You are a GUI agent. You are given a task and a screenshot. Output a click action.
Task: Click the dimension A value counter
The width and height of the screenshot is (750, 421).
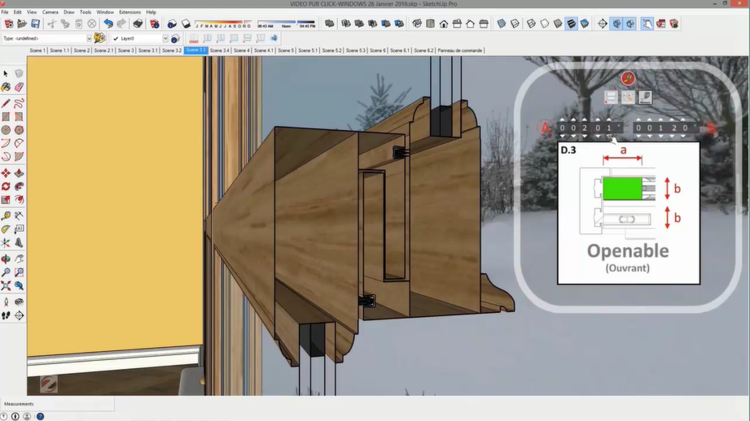tap(588, 128)
